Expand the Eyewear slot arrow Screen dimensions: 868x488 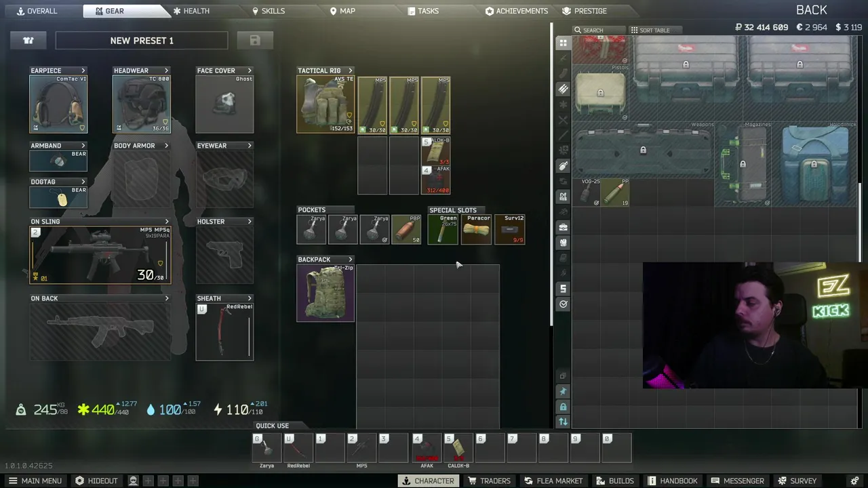(x=250, y=146)
